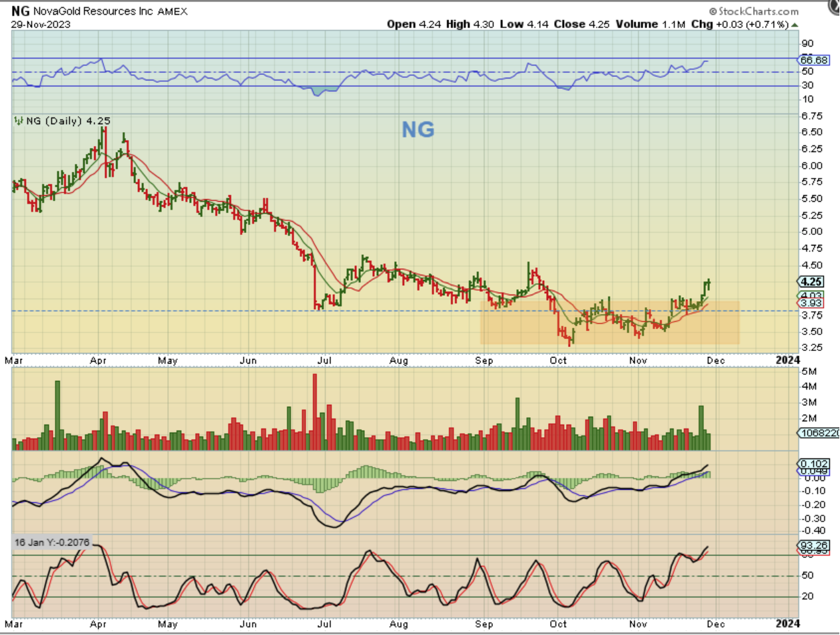Click the large blue NG chart annotation

(418, 129)
